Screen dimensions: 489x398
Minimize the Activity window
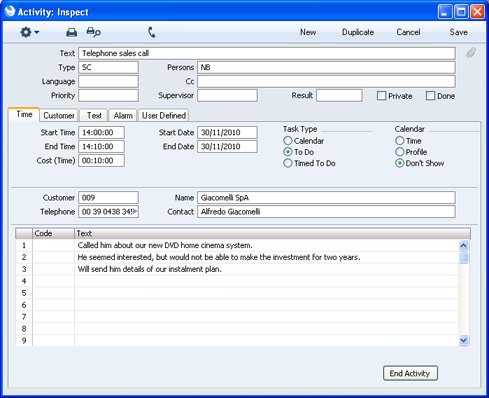coord(445,12)
